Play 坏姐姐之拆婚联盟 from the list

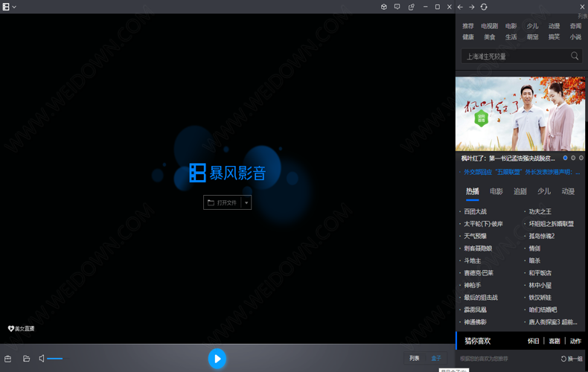pos(552,224)
